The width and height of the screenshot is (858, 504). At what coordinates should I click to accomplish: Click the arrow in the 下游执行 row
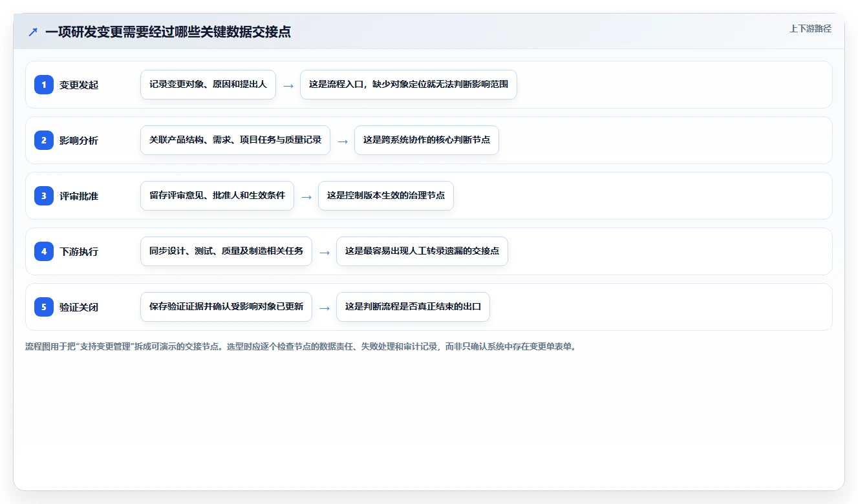tap(325, 252)
